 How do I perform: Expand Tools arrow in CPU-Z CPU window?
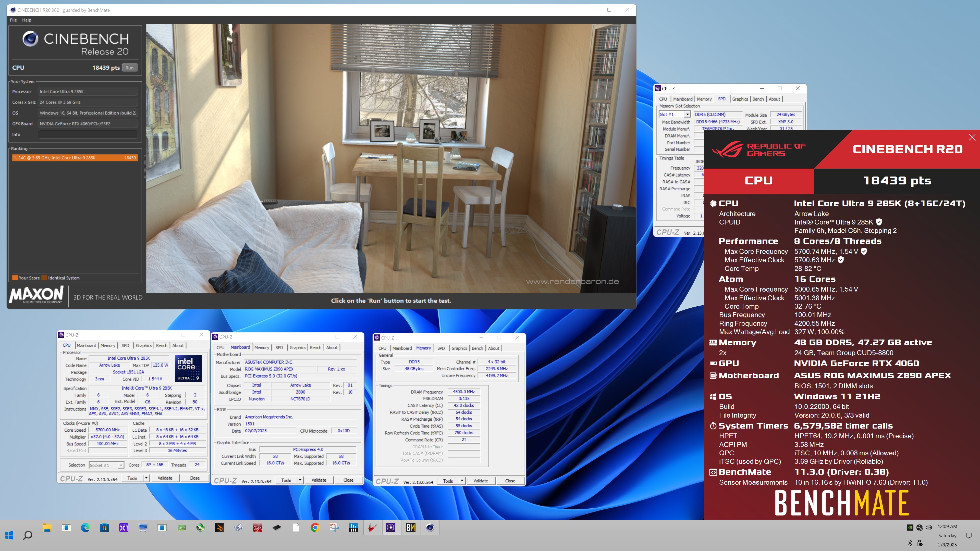(x=146, y=478)
